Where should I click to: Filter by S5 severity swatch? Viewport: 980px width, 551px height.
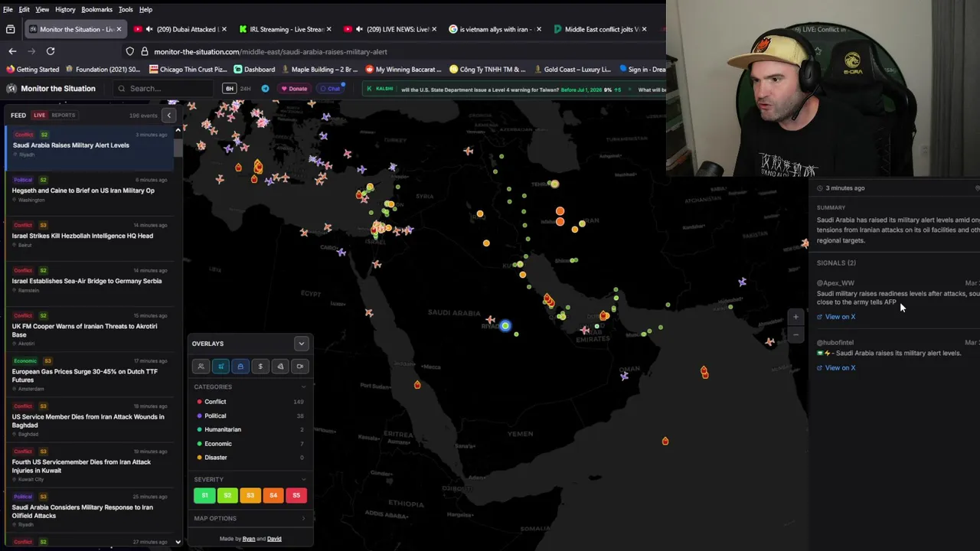coord(296,496)
